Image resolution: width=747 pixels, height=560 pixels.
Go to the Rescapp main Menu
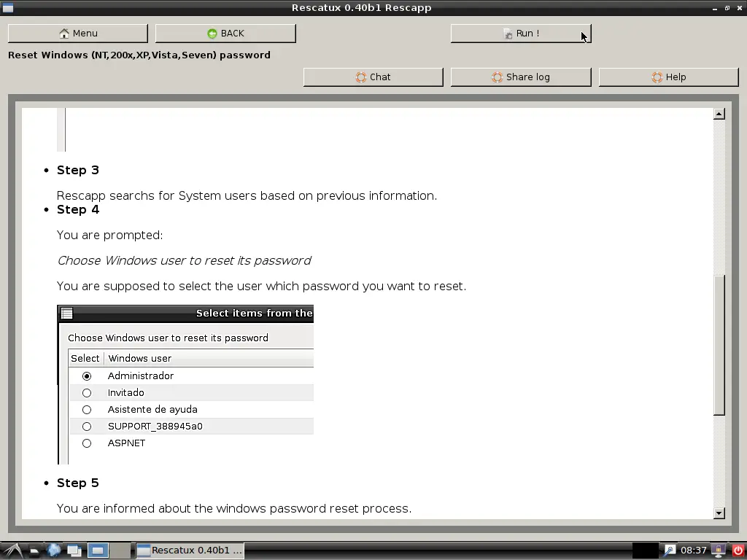pos(78,34)
